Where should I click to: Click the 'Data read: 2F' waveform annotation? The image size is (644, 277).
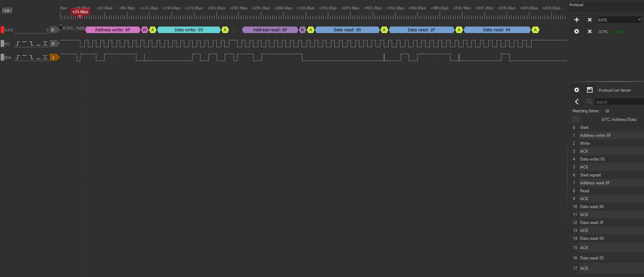pos(421,30)
